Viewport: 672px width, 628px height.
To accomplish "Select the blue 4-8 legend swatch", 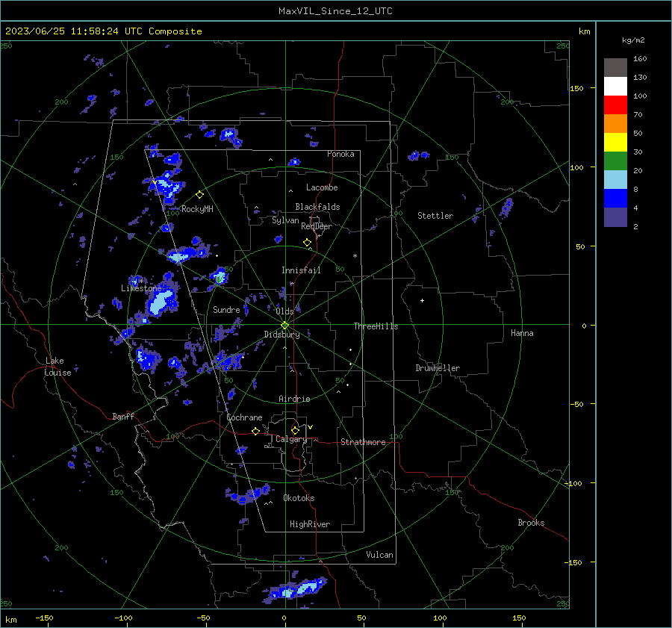I will tap(615, 199).
